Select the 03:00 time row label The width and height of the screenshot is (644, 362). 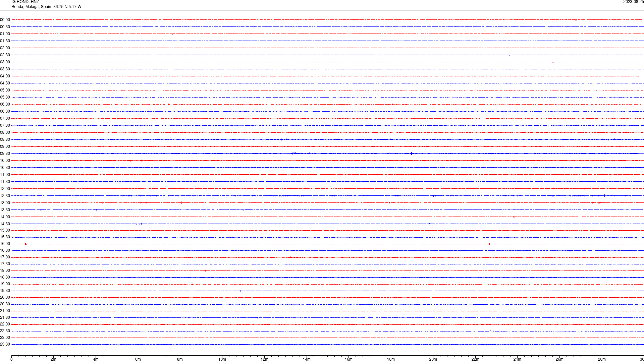[5, 62]
